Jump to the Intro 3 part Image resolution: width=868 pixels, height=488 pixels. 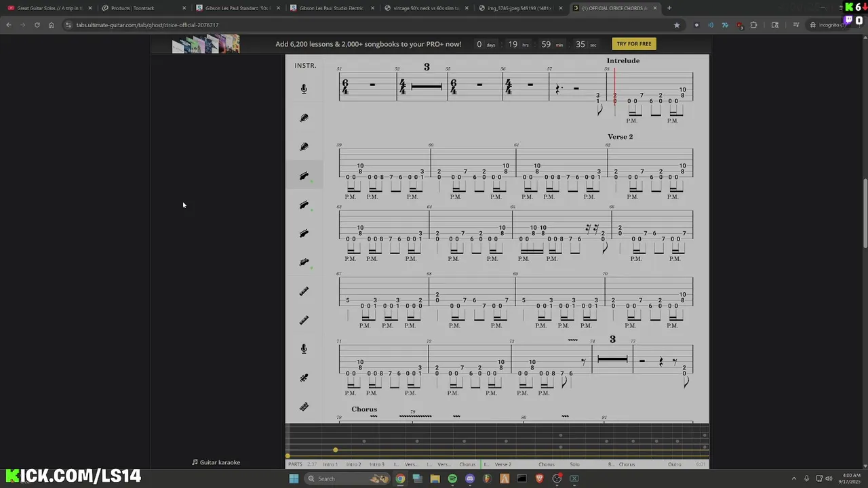376,464
